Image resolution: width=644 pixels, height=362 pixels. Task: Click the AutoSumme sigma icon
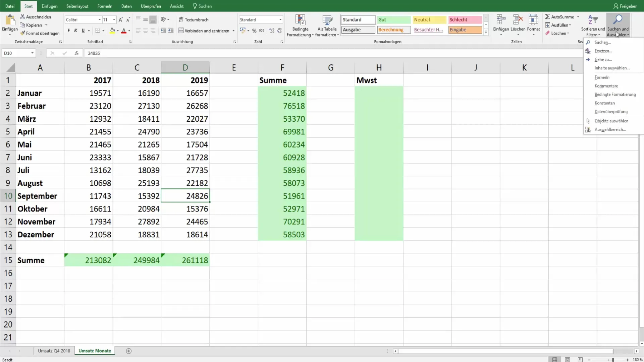pos(547,17)
